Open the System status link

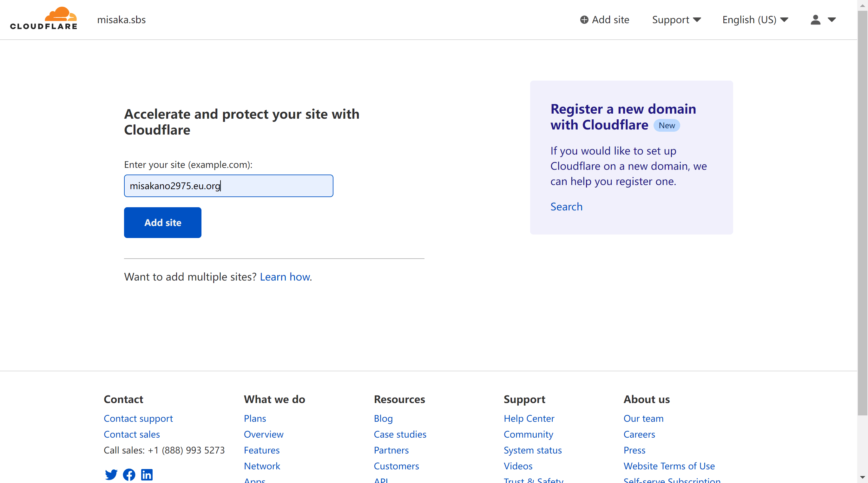coord(532,450)
